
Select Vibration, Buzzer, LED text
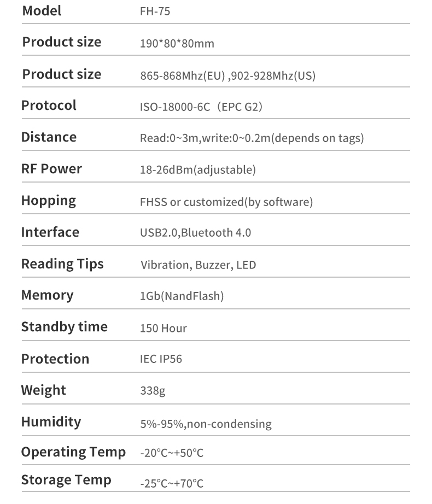coord(199,265)
